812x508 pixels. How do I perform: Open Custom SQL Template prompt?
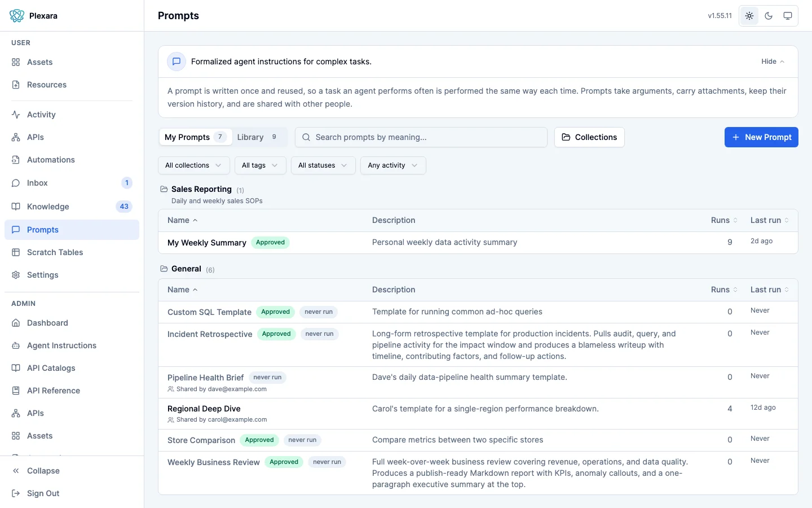pyautogui.click(x=209, y=312)
